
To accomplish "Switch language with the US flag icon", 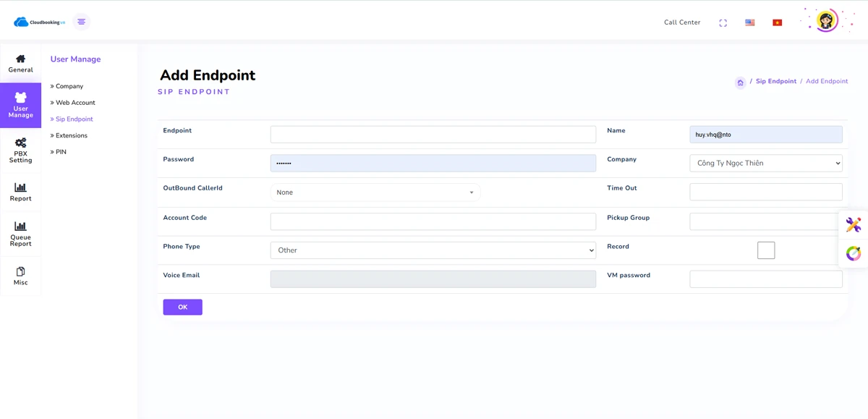I will pyautogui.click(x=750, y=22).
